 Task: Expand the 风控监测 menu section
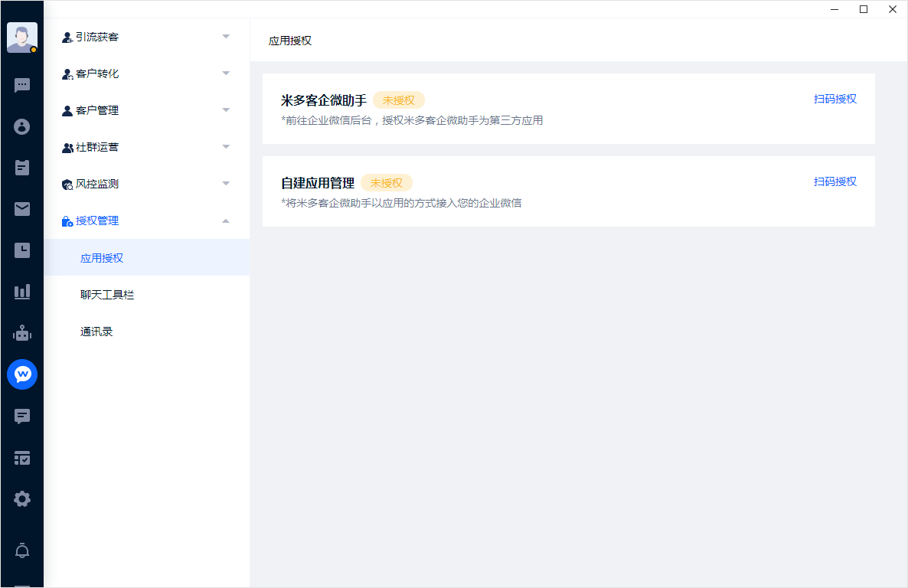coord(145,184)
